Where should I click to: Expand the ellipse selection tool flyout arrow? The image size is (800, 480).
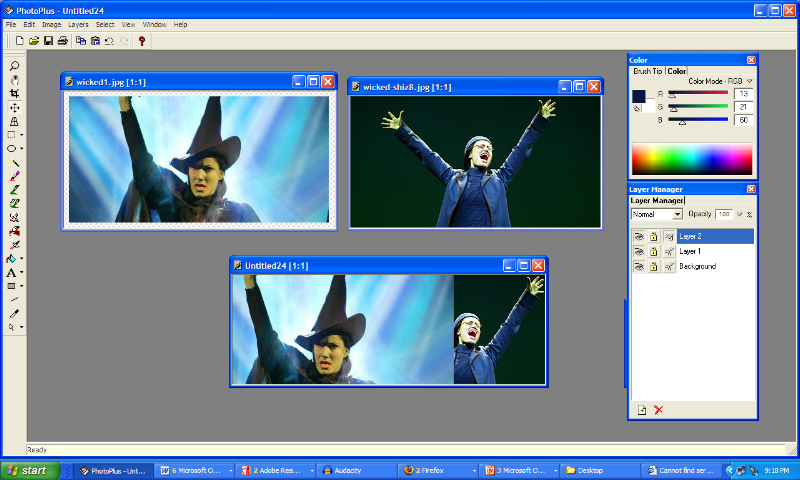click(x=21, y=149)
